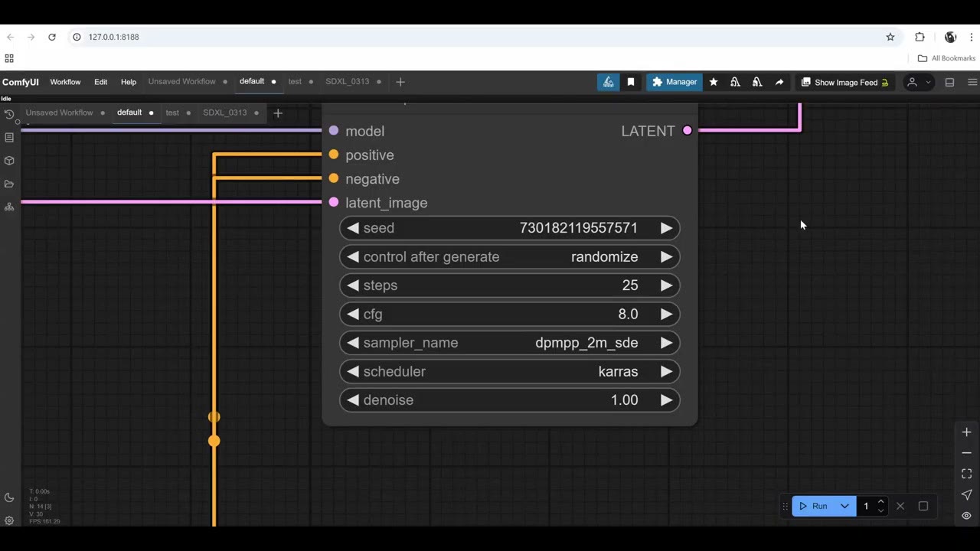Open the Edit menu

tap(101, 82)
